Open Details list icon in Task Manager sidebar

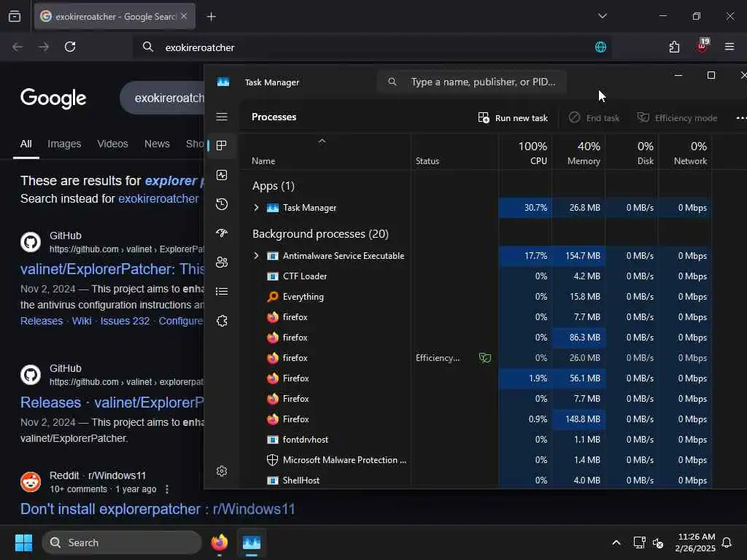(x=222, y=292)
